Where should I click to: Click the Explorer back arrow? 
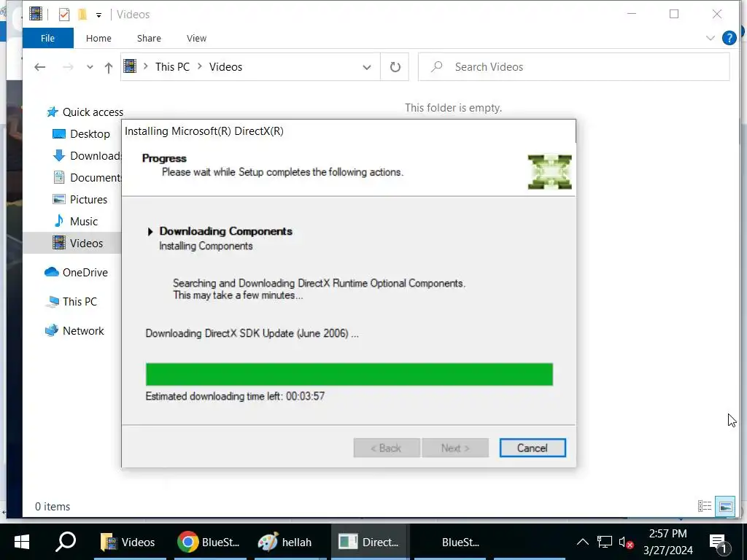coord(40,67)
